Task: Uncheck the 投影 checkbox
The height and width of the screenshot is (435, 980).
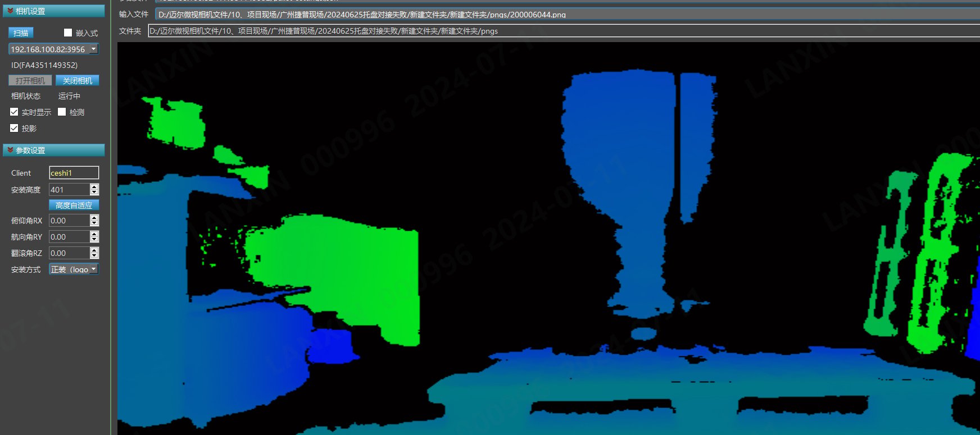Action: [x=14, y=128]
